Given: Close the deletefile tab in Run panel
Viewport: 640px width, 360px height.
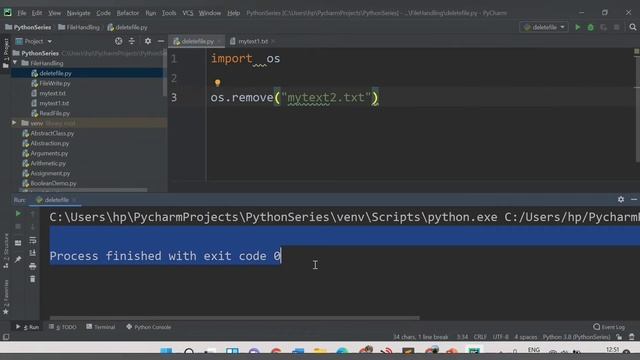Looking at the screenshot, I should point(74,200).
